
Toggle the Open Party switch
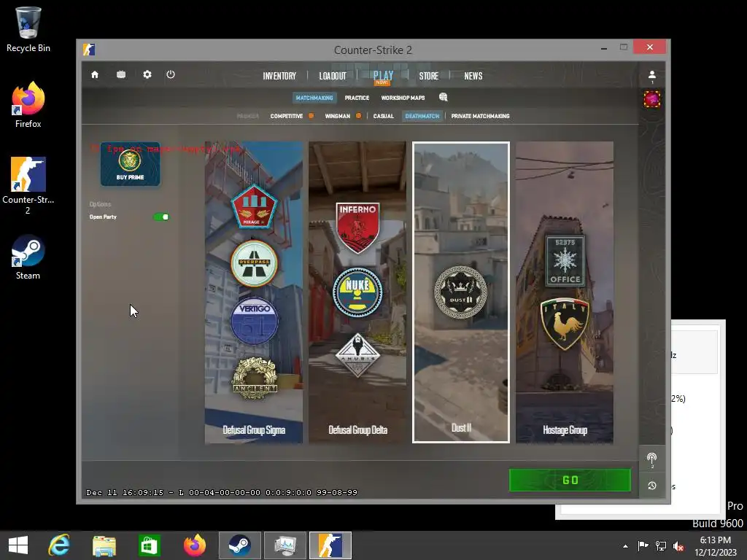pyautogui.click(x=161, y=217)
